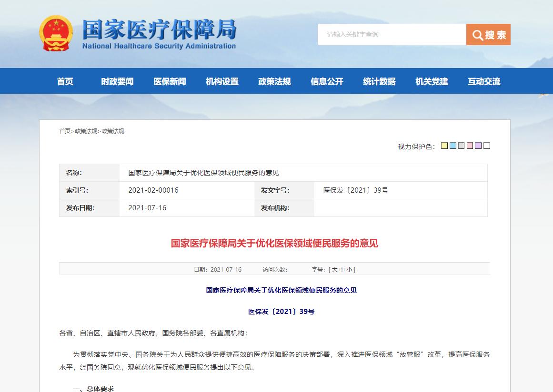Open the 医保新闻 navigation menu item
Viewport: 553px width, 392px height.
click(170, 81)
